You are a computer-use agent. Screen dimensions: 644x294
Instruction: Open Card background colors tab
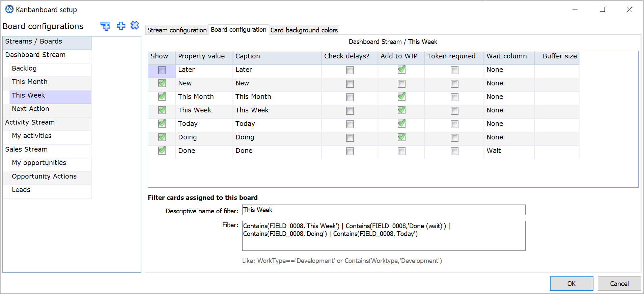304,30
